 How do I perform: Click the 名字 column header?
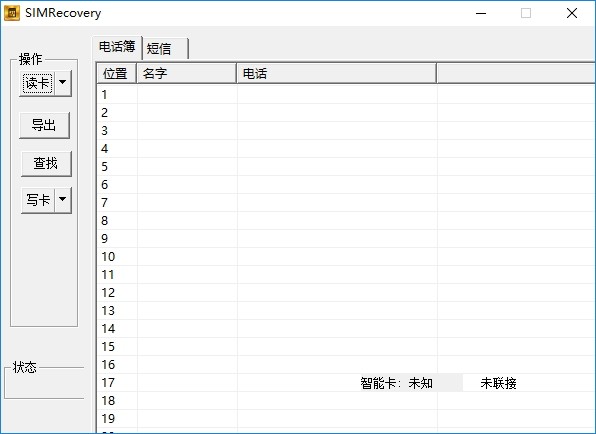pyautogui.click(x=186, y=73)
